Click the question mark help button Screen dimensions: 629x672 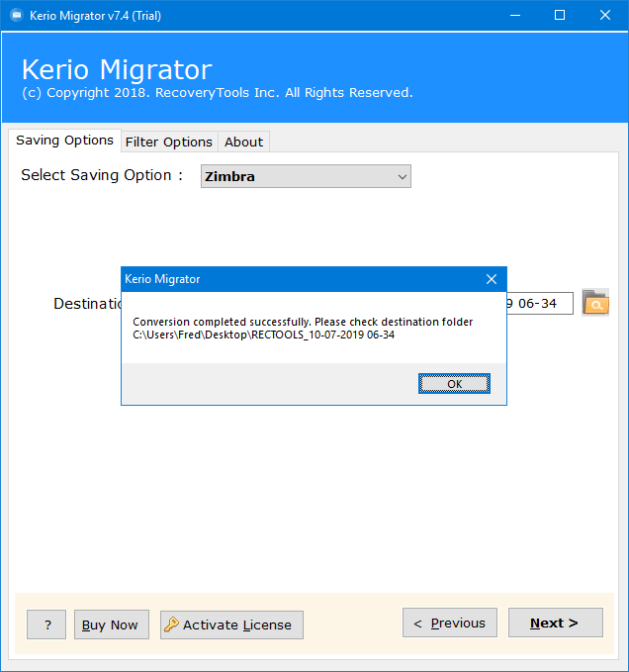point(46,624)
